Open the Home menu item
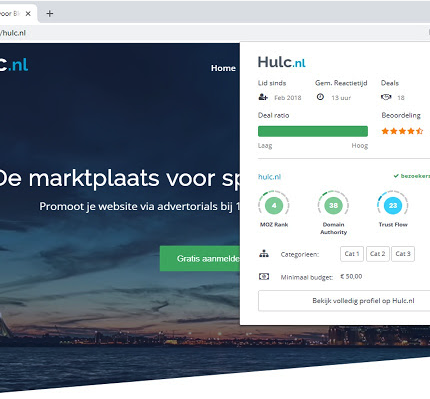 [223, 68]
